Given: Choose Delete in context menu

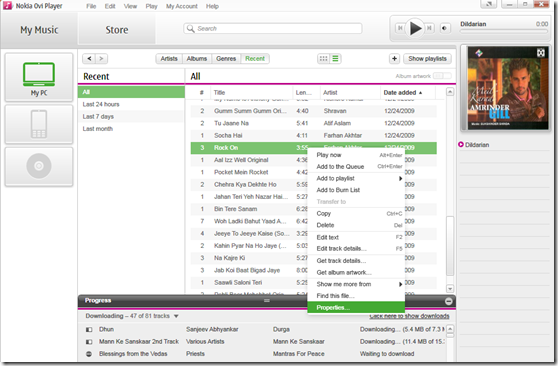Looking at the screenshot, I should pyautogui.click(x=356, y=225).
